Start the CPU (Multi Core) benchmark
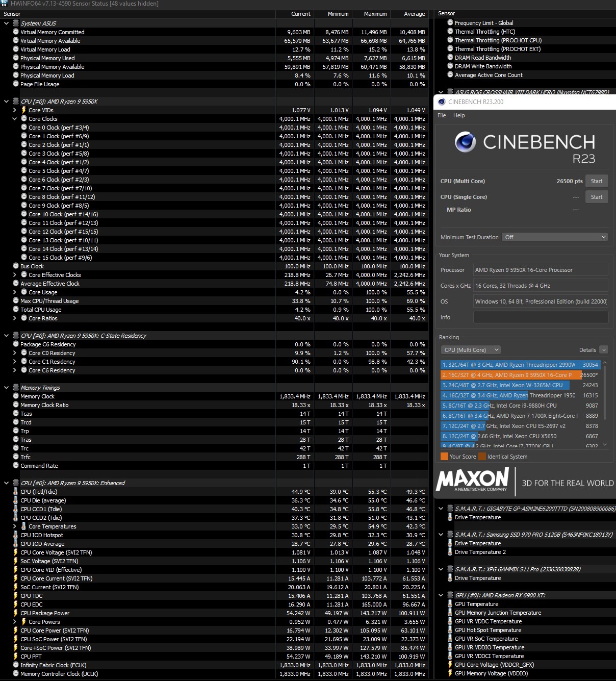 [597, 181]
